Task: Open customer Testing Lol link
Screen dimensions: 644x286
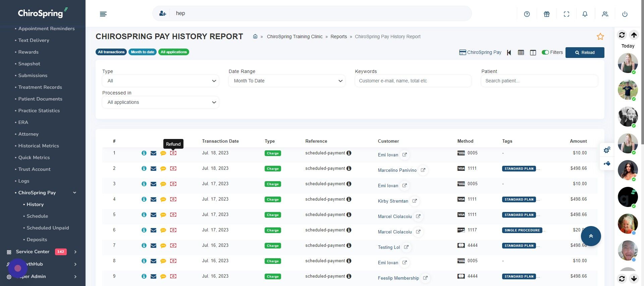Action: point(389,247)
